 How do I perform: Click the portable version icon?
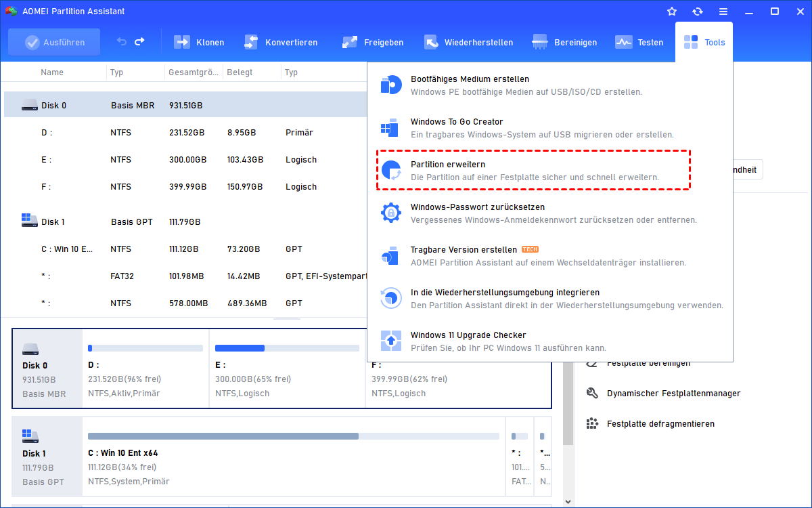(x=391, y=255)
